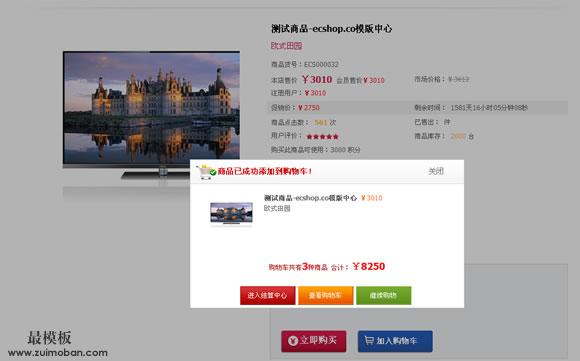Click the 注册用户 ¥3010 price
This screenshot has height=361, width=580.
pos(315,93)
